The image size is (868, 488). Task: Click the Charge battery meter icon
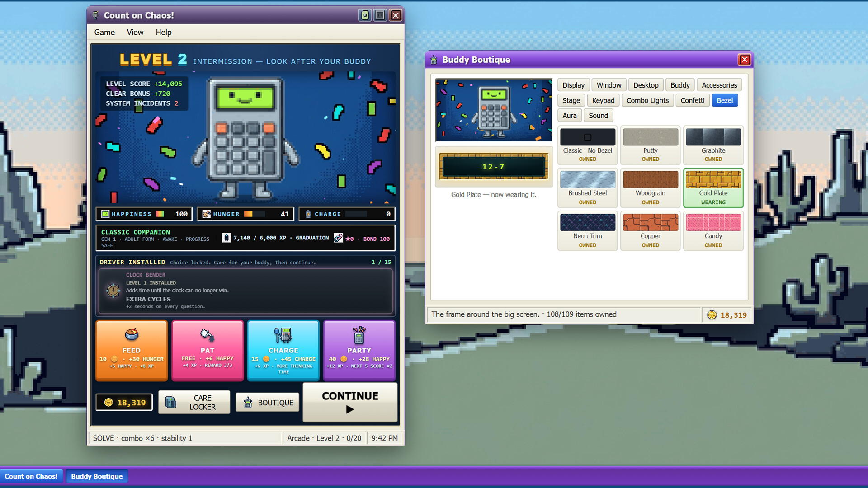308,214
